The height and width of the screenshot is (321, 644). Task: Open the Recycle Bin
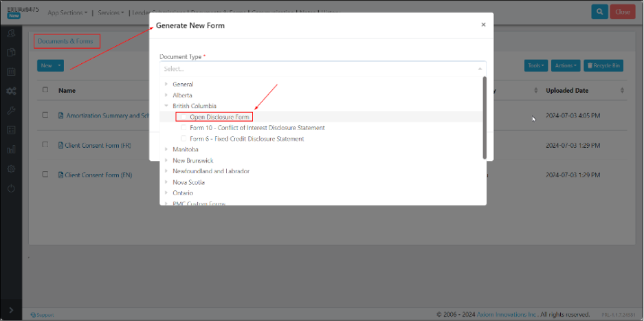pyautogui.click(x=603, y=66)
